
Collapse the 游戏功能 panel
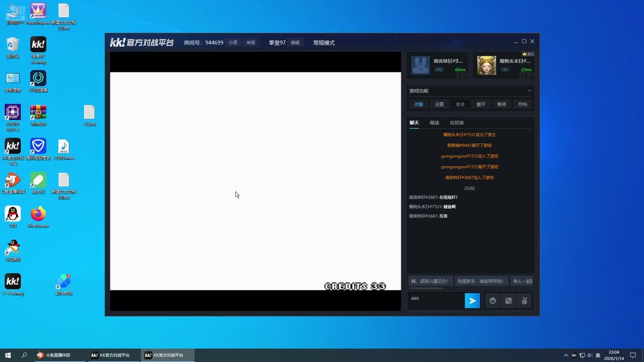coord(529,91)
